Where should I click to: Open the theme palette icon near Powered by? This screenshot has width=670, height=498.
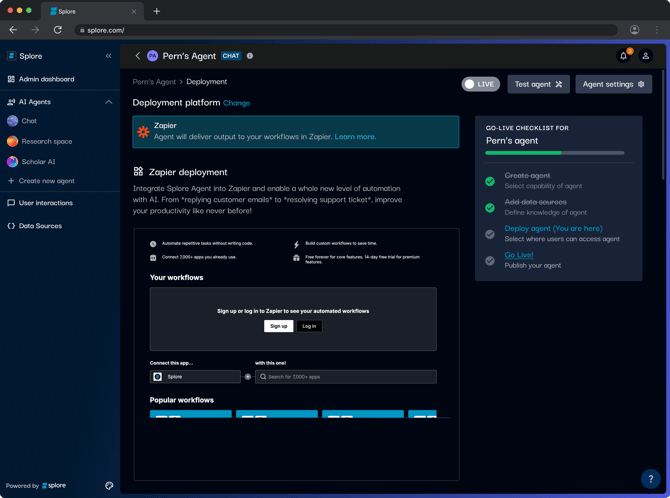coord(109,486)
